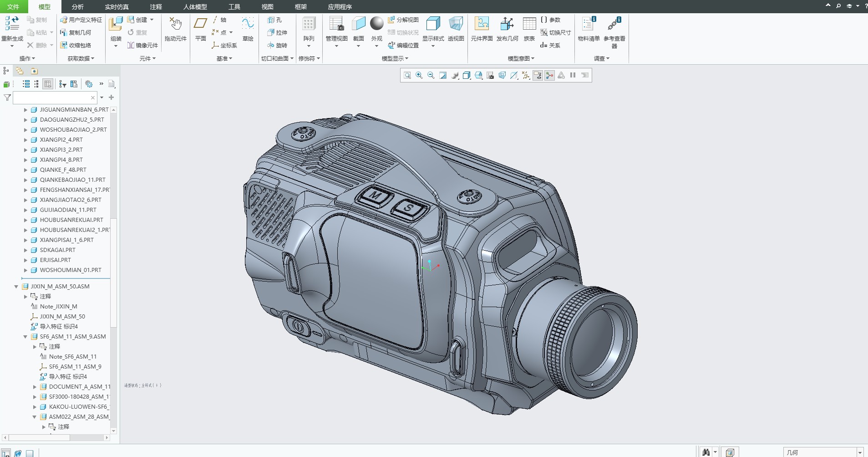
Task: Open the Operations (操作) group dropdown
Action: (27, 58)
